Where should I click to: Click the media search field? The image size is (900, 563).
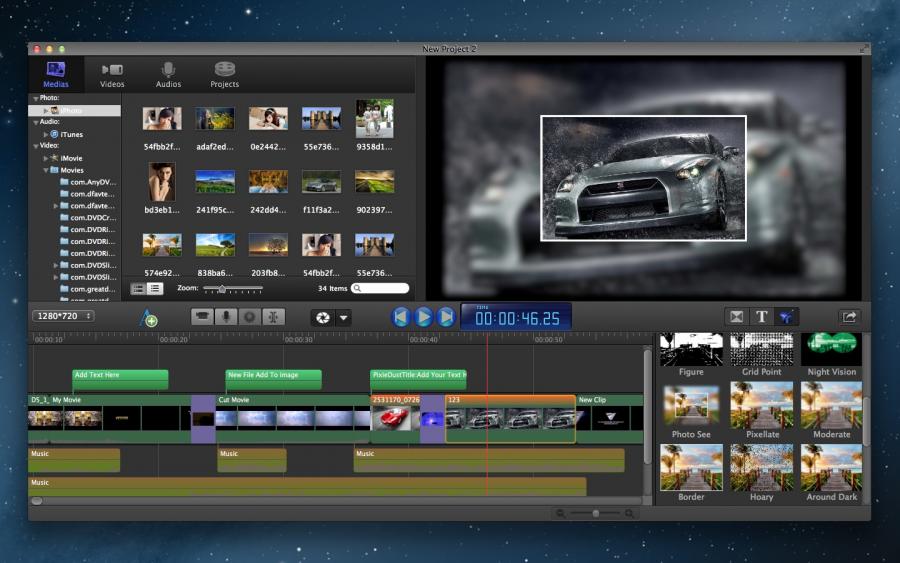coord(380,288)
